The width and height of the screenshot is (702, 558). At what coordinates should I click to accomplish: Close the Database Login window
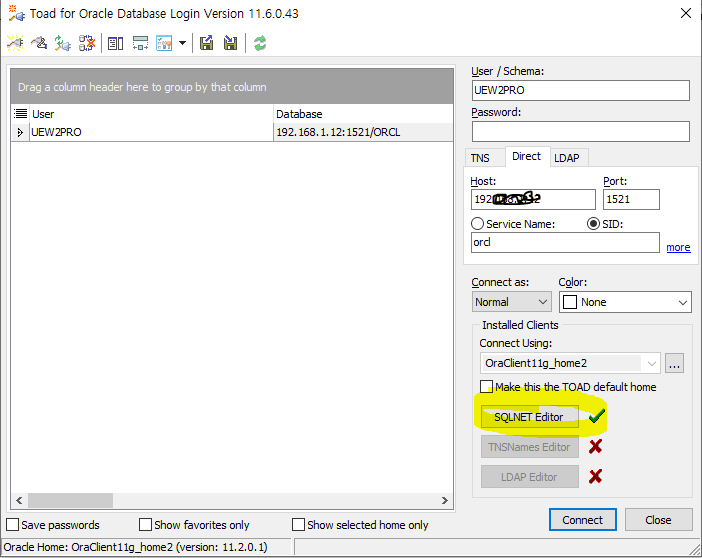click(x=685, y=13)
